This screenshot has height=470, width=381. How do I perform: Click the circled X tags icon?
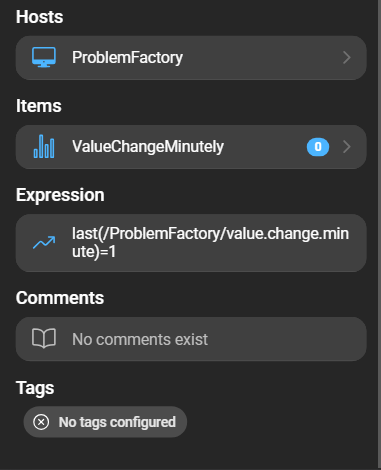point(41,422)
